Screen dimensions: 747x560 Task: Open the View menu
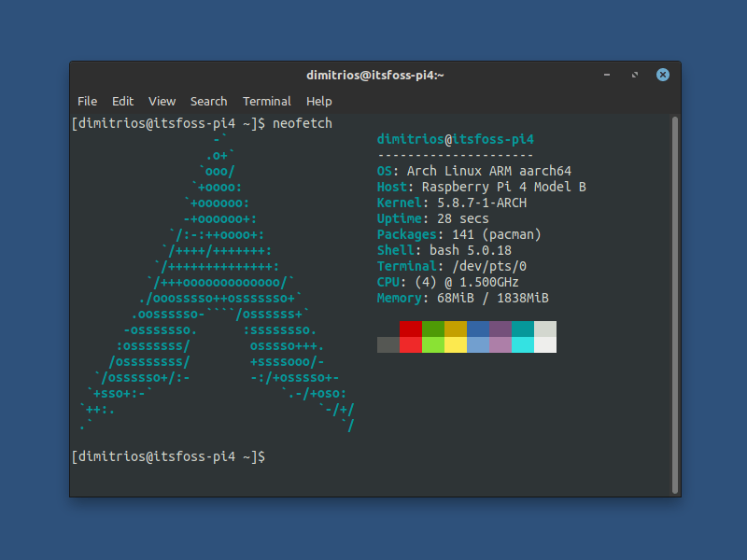click(162, 101)
